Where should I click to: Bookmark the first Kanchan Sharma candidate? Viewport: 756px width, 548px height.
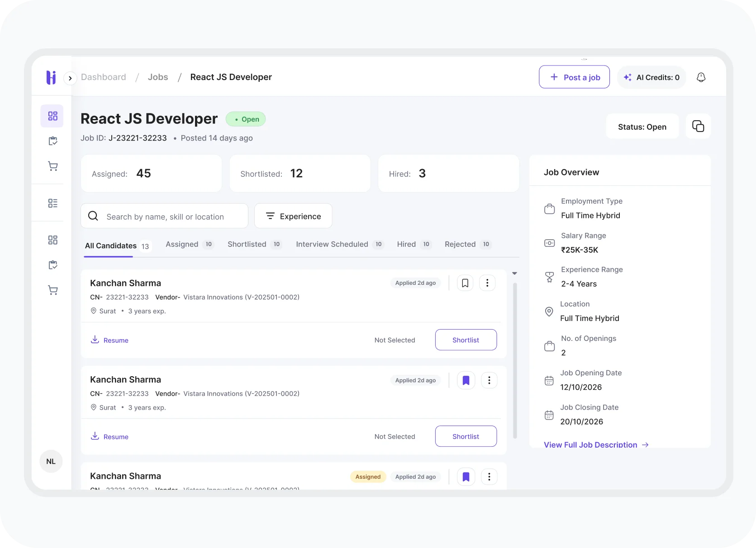(465, 283)
